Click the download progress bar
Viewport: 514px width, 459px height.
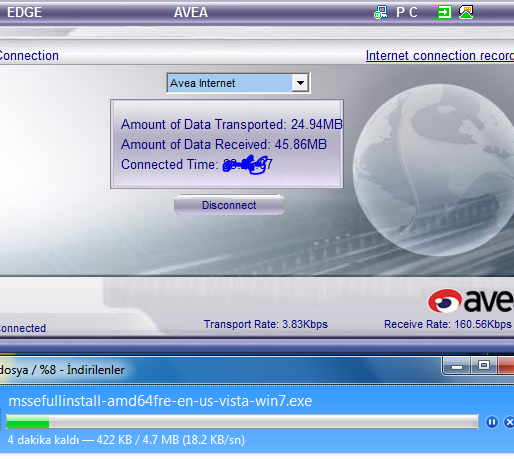pyautogui.click(x=242, y=422)
